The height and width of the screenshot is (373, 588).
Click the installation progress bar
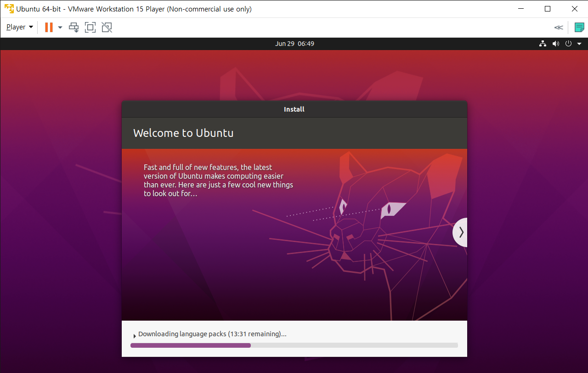point(294,345)
